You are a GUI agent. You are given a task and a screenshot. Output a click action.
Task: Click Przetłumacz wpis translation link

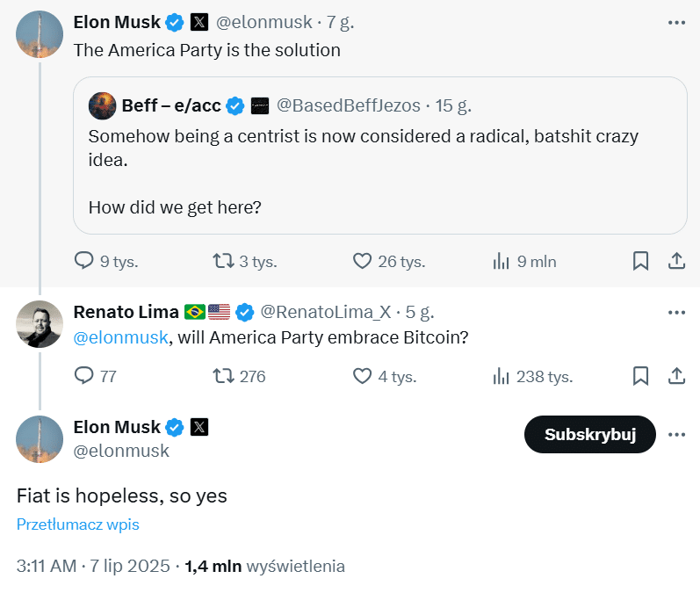coord(78,524)
